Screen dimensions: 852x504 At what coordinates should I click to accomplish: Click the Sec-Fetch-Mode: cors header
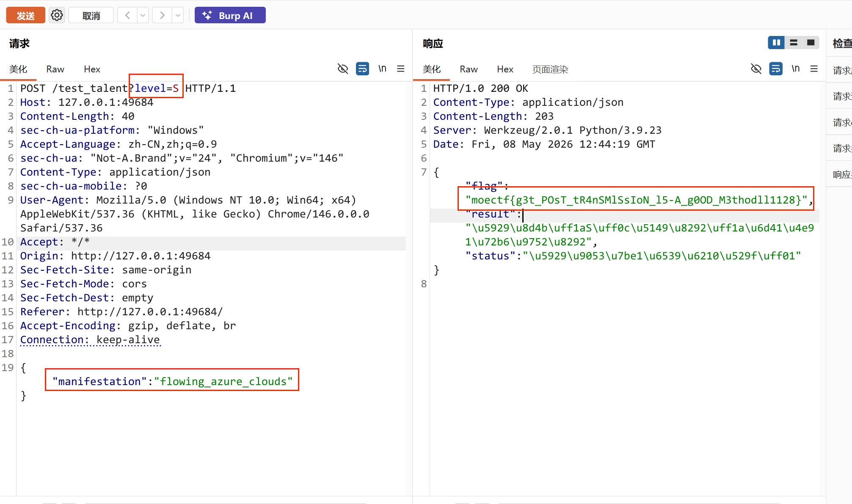[x=84, y=284]
